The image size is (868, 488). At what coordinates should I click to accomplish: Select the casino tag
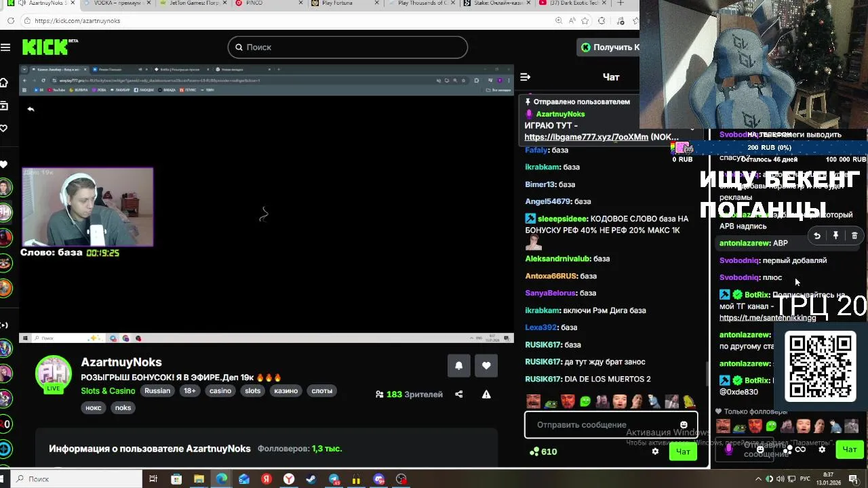[x=220, y=391]
